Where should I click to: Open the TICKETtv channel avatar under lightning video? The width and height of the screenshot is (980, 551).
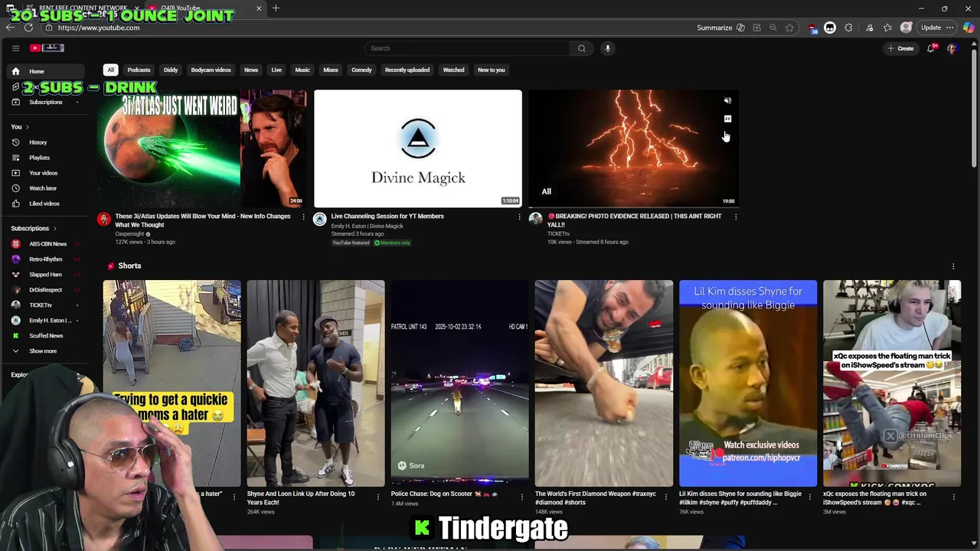[536, 220]
